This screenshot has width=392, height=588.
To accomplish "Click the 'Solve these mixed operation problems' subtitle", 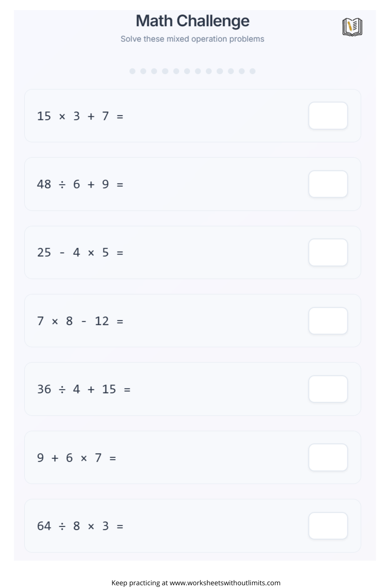I will 192,39.
